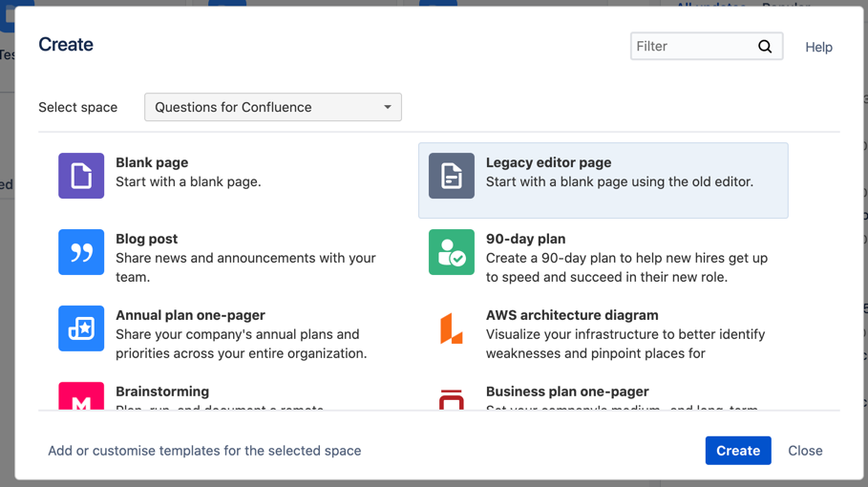
Task: Open the Help link
Action: click(818, 47)
